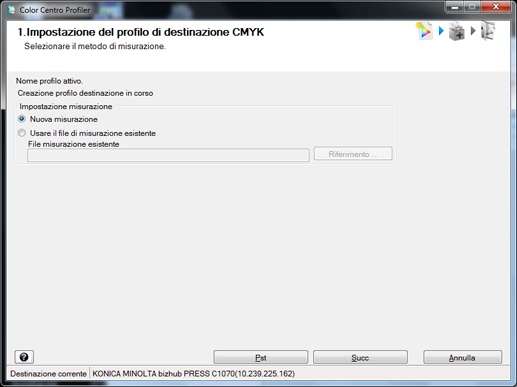
Task: Open help with the question mark icon
Action: pos(24,357)
